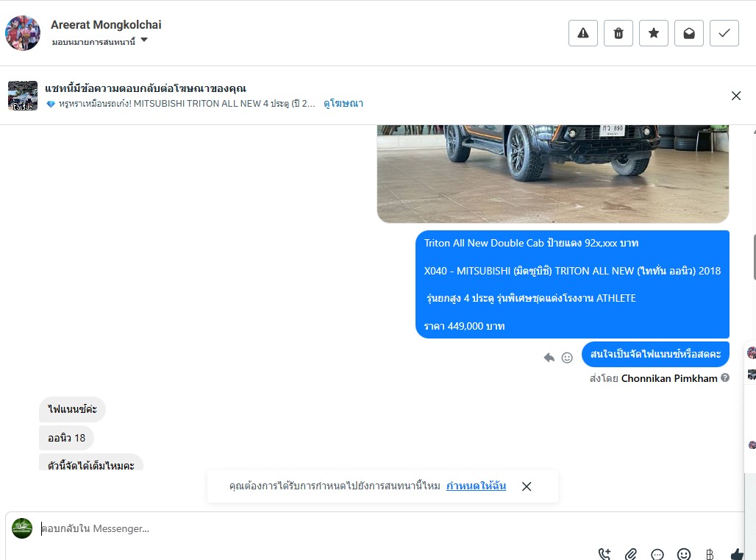Image resolution: width=756 pixels, height=560 pixels.
Task: React with emoji to the finance question
Action: point(567,358)
